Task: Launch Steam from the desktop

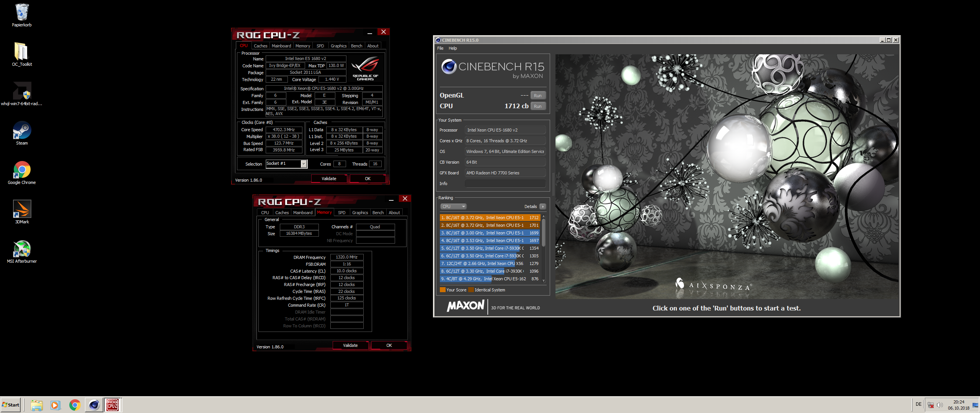Action: point(22,133)
